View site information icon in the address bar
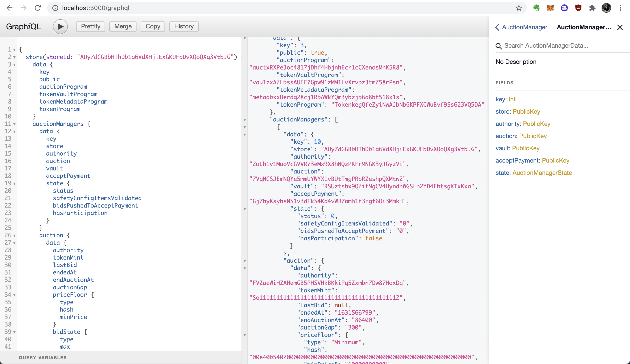 (55, 8)
